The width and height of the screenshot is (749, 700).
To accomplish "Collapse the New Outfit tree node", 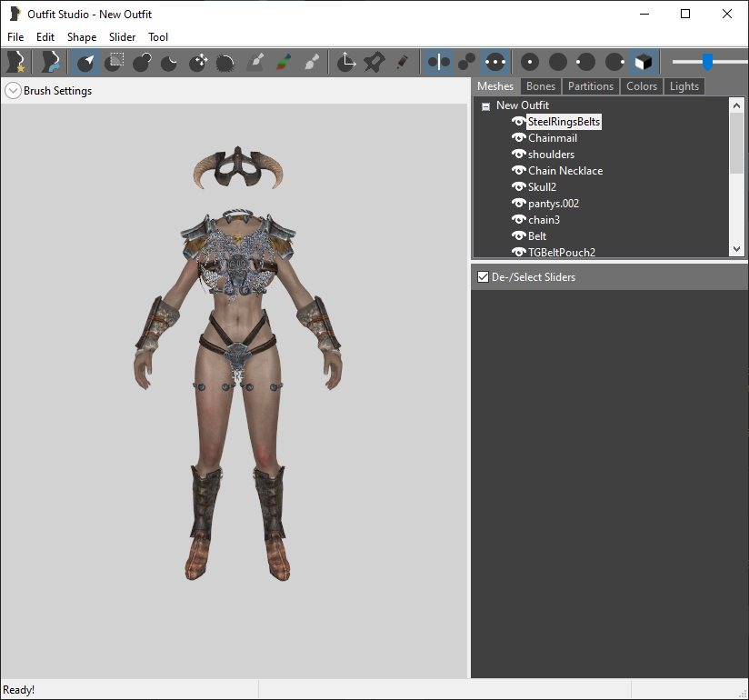I will point(485,106).
